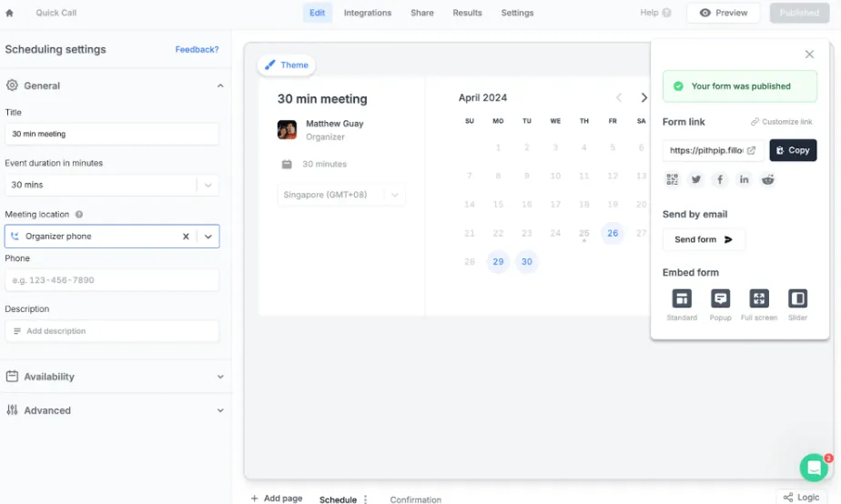841x504 pixels.
Task: Share form on Twitter
Action: pyautogui.click(x=695, y=179)
